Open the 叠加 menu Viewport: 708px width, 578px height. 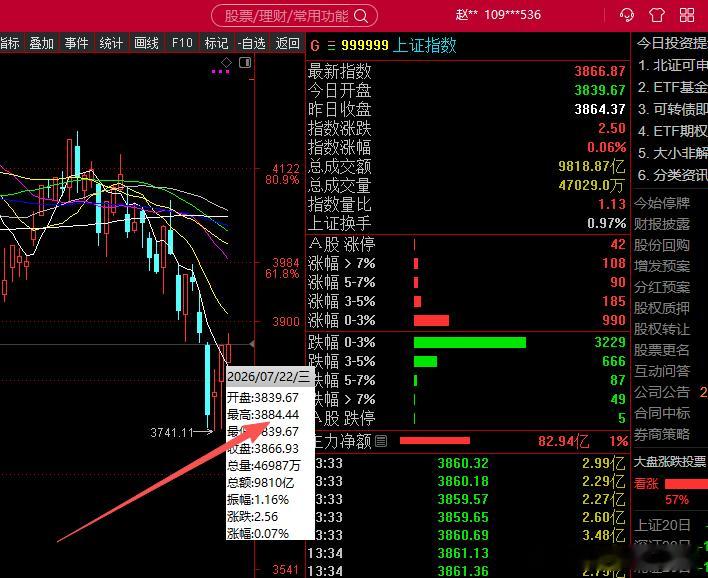point(42,43)
